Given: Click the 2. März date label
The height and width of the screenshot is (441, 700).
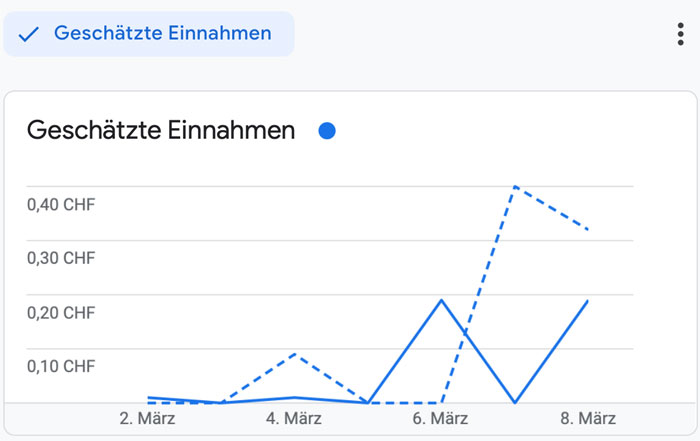Looking at the screenshot, I should click(147, 418).
